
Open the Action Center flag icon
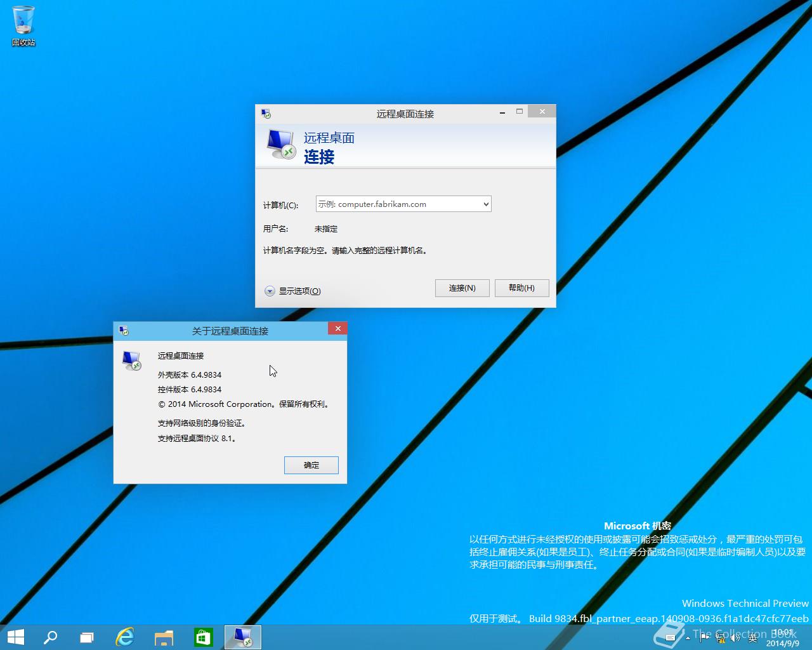pos(704,637)
